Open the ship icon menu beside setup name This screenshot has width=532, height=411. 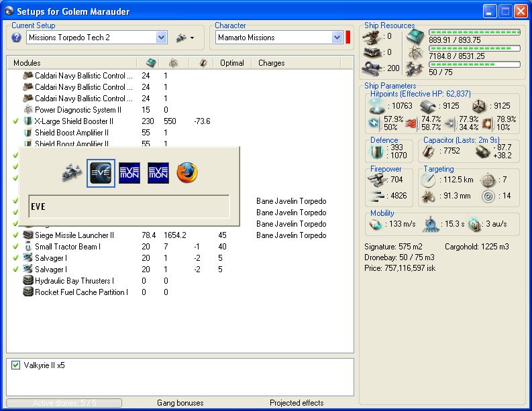pos(185,38)
